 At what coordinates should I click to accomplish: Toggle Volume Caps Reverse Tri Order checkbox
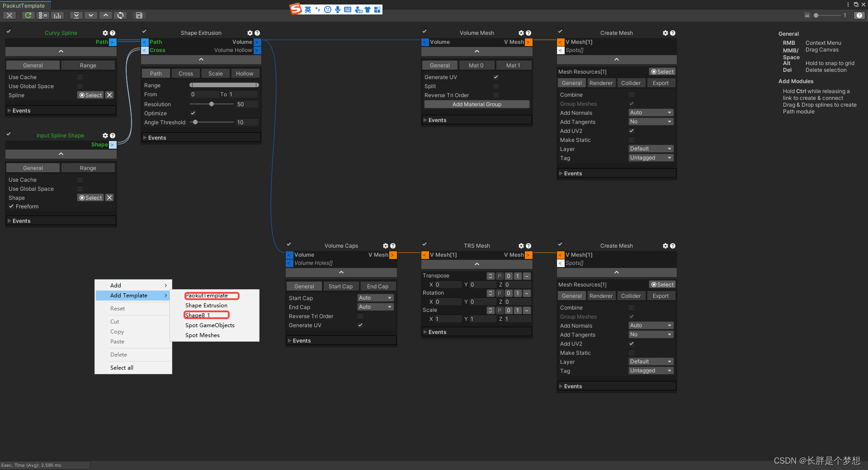pos(360,316)
